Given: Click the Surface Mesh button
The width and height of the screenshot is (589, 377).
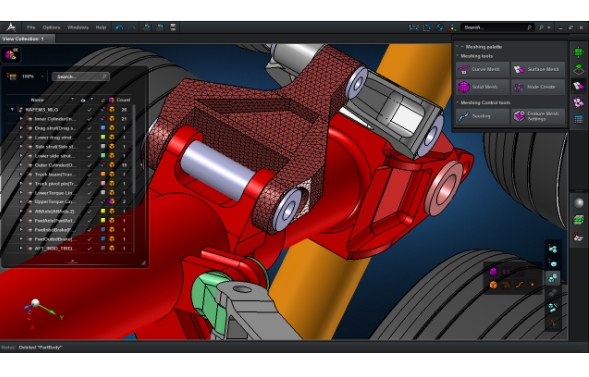Looking at the screenshot, I should coord(538,69).
